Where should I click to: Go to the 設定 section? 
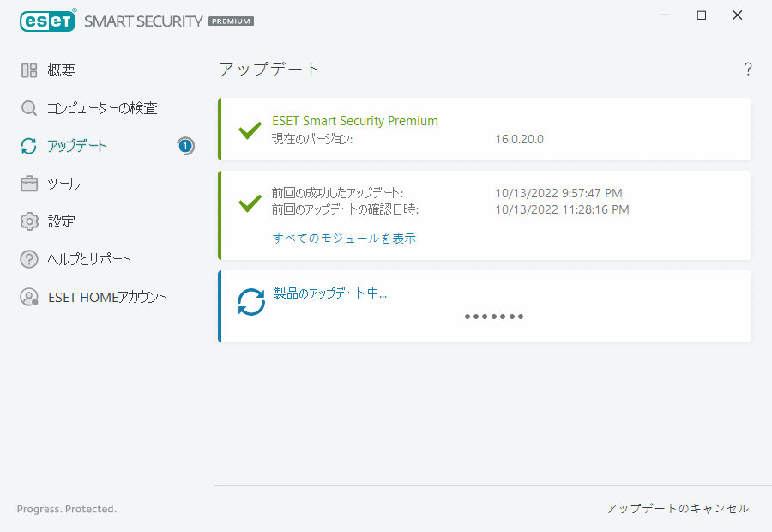[62, 221]
